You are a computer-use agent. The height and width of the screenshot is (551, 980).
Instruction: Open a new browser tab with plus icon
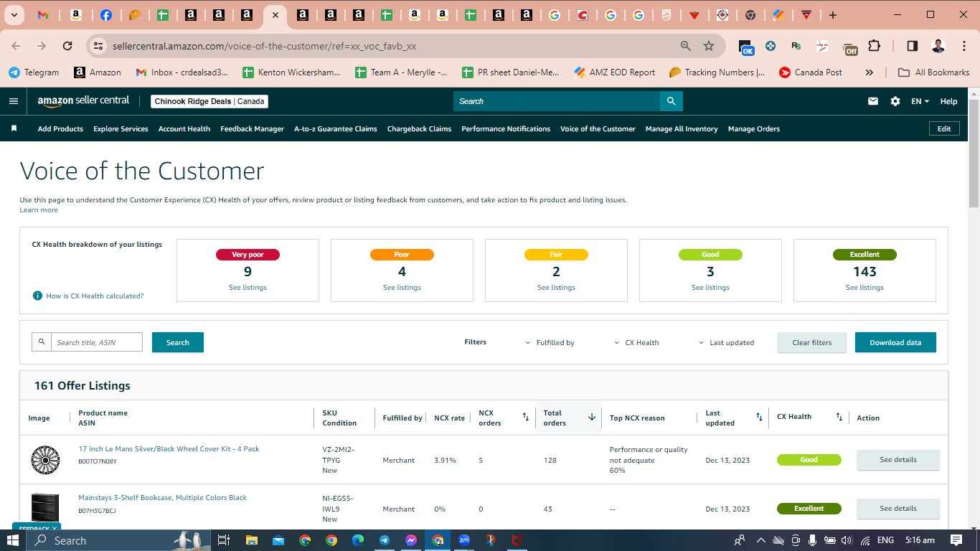click(x=832, y=15)
